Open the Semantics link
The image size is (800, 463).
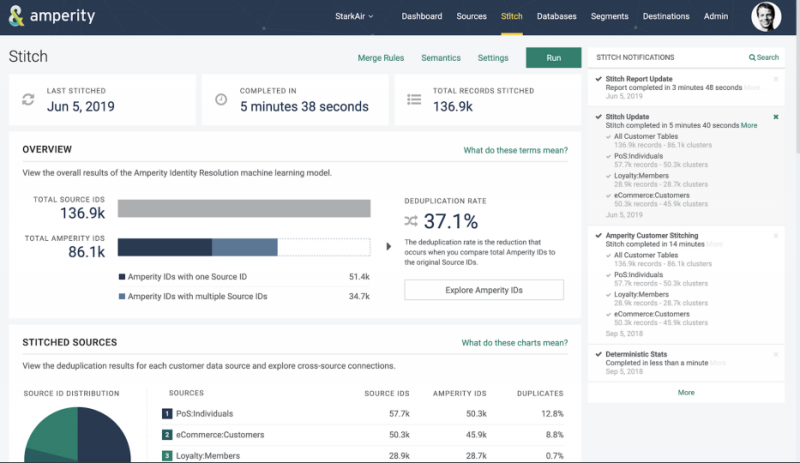[441, 58]
